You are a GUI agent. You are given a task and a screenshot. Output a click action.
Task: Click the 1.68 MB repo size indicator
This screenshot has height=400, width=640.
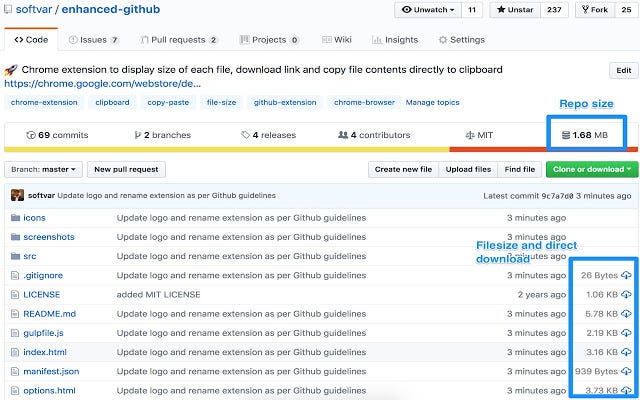click(584, 135)
